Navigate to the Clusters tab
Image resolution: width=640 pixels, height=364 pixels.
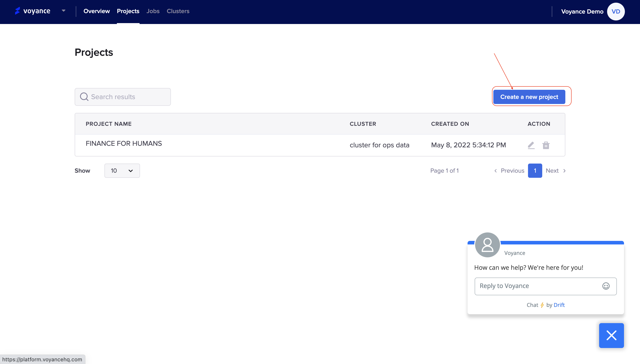[178, 11]
